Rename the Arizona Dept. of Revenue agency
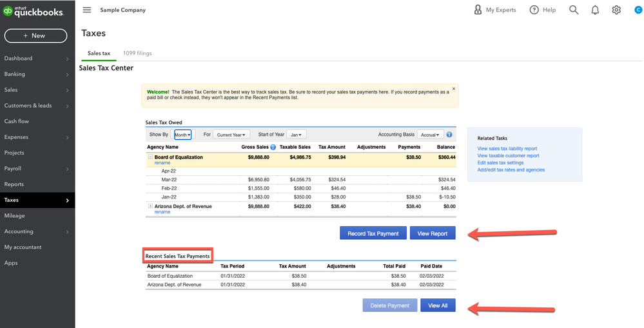Image resolution: width=644 pixels, height=328 pixels. coord(162,212)
